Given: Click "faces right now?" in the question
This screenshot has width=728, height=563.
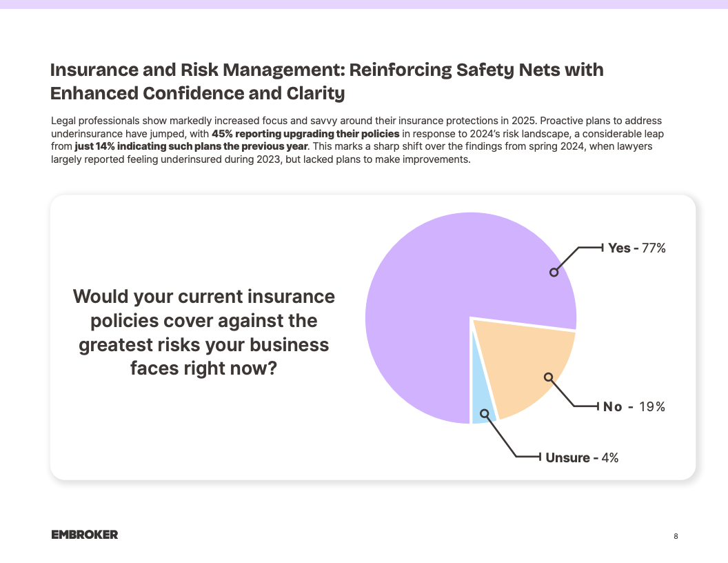Looking at the screenshot, I should point(204,368).
